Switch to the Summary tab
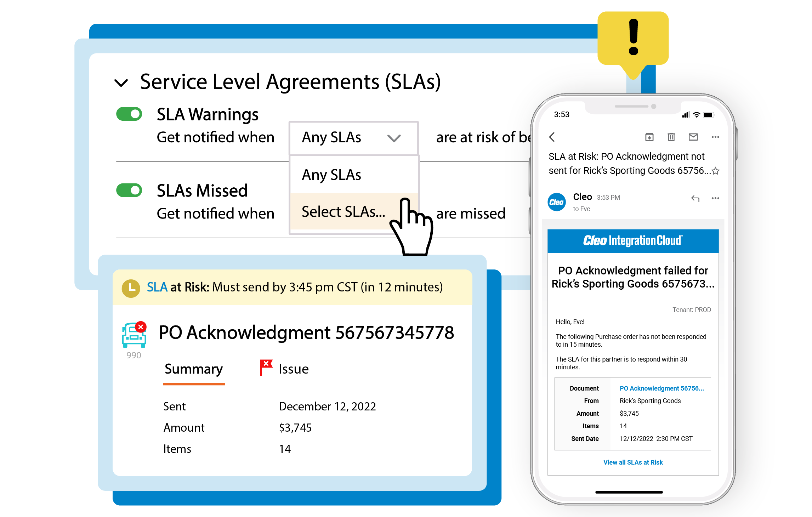The height and width of the screenshot is (517, 812). pyautogui.click(x=194, y=369)
